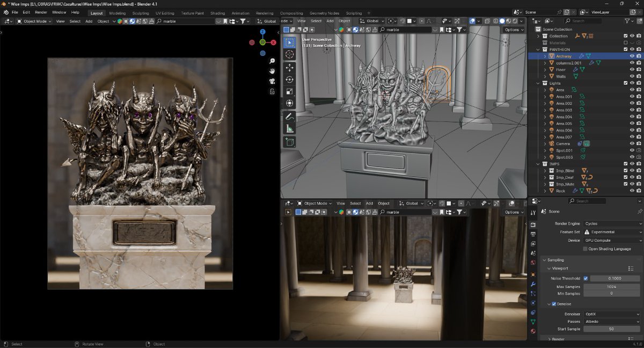Viewport: 644px width, 348px height.
Task: Open the Denoiser dropdown set to OptiX
Action: tap(612, 314)
